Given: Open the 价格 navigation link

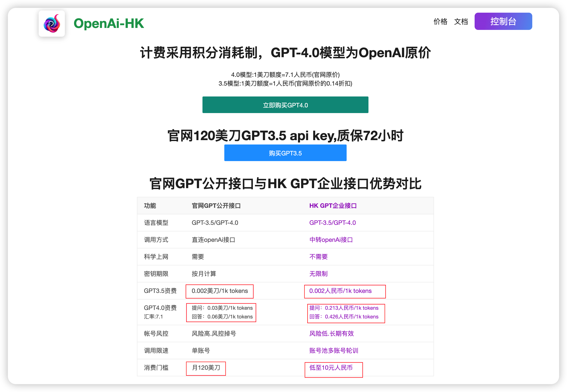Looking at the screenshot, I should click(440, 21).
